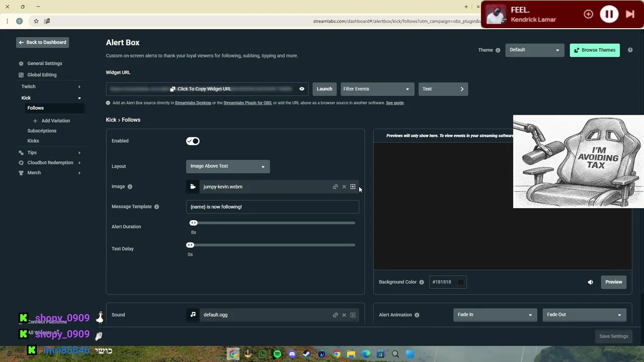Edit the Background Color hex field

(443, 282)
